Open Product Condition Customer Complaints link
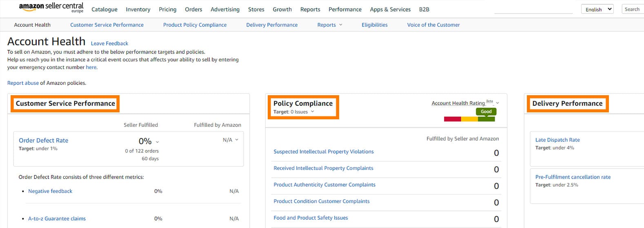Screen dimensions: 644x228 (322, 201)
